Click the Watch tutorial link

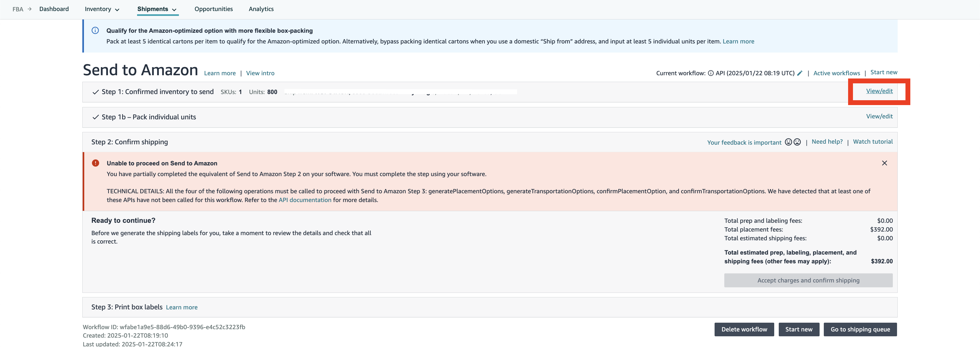(x=873, y=142)
